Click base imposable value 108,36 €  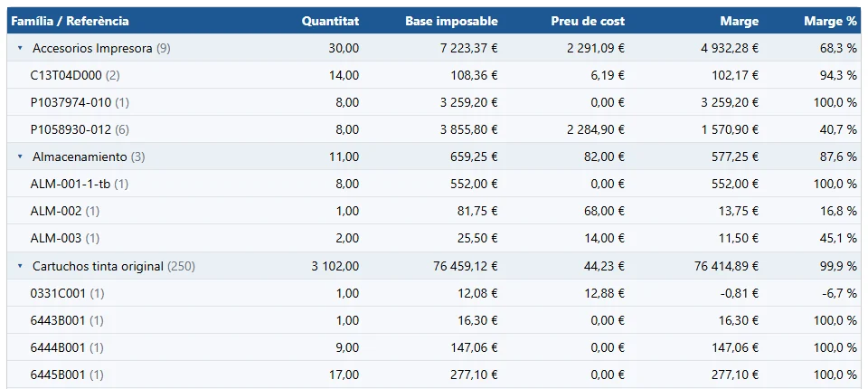click(x=474, y=75)
